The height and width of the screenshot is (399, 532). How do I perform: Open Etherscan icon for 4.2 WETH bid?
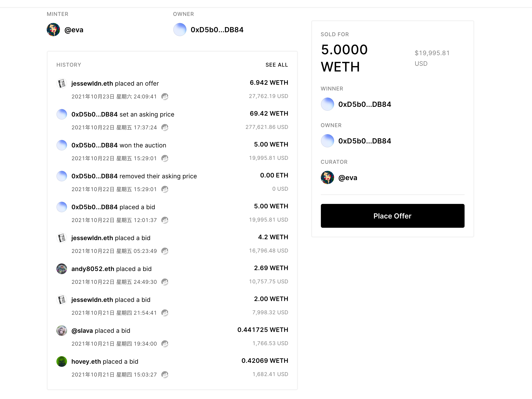165,251
